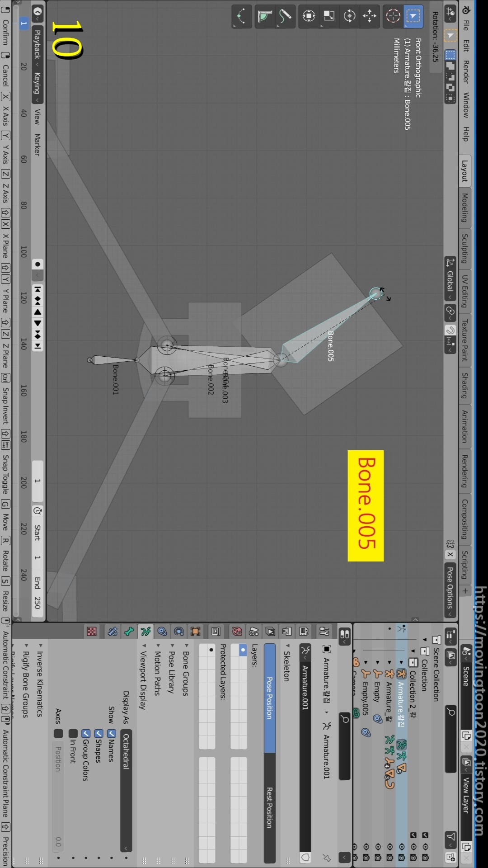Open the Render menu
Viewport: 488px width, 868px height.
[x=465, y=72]
